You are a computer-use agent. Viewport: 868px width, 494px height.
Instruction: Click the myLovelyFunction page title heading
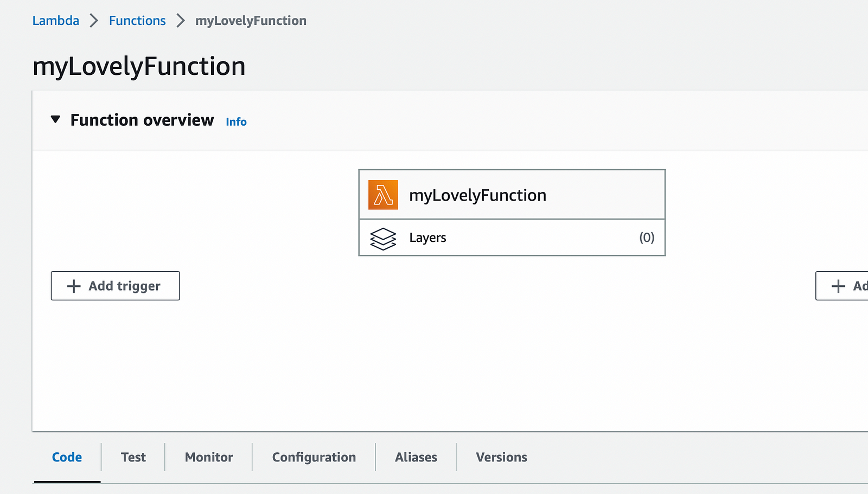pos(139,66)
